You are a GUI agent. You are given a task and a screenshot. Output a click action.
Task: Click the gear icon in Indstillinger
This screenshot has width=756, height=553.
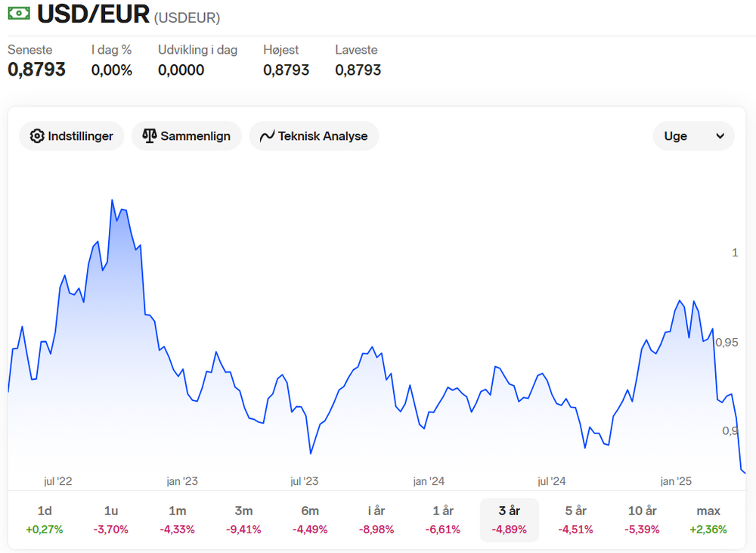click(x=36, y=136)
